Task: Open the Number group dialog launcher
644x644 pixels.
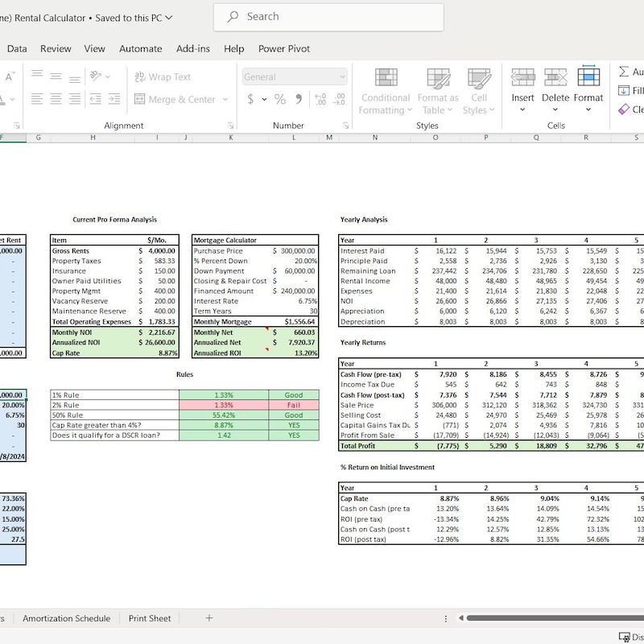Action: pos(345,125)
